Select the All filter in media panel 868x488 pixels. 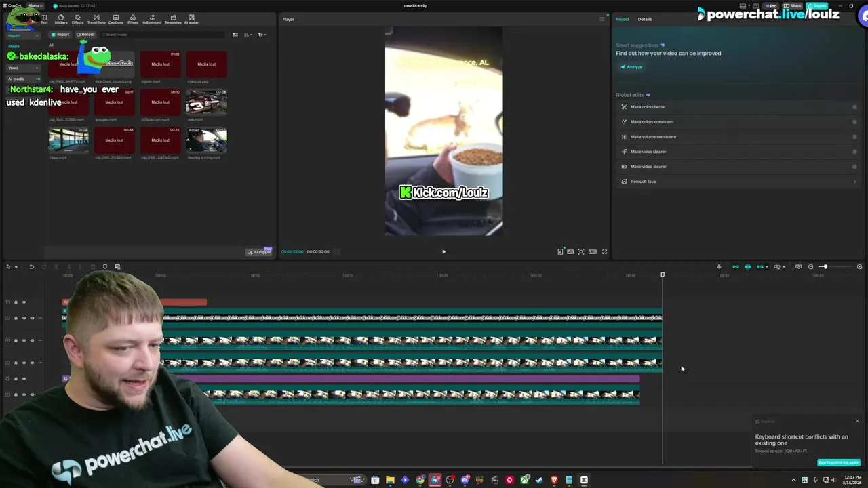(x=51, y=45)
